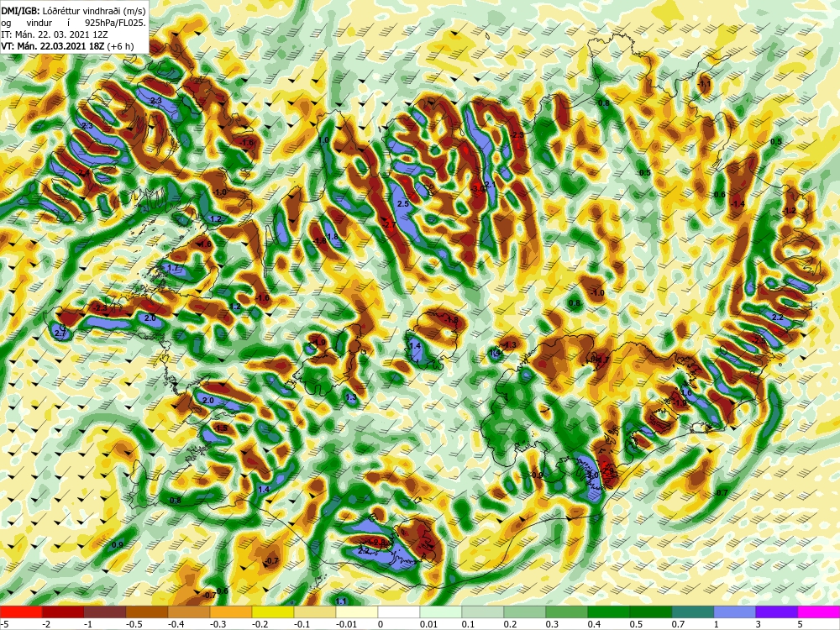This screenshot has height=630, width=840.
Task: Click the '-3.0' value on the map
Action: point(477,188)
